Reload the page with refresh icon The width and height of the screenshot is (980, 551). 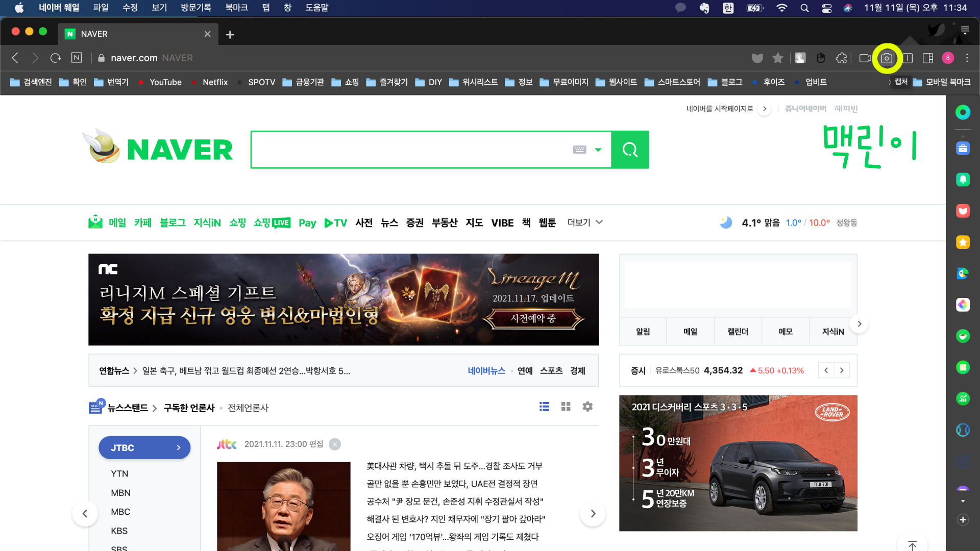coord(56,58)
